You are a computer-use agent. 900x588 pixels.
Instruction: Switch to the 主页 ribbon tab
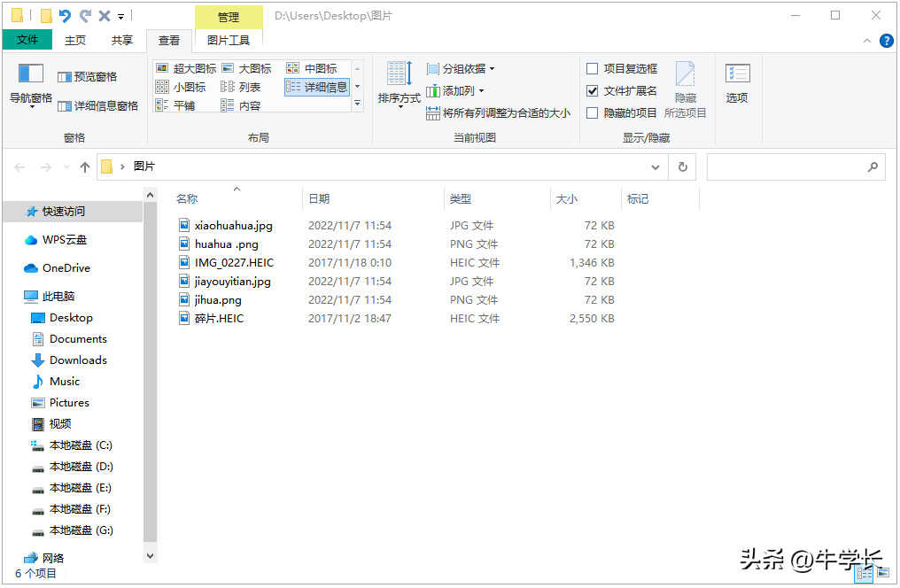pyautogui.click(x=75, y=40)
